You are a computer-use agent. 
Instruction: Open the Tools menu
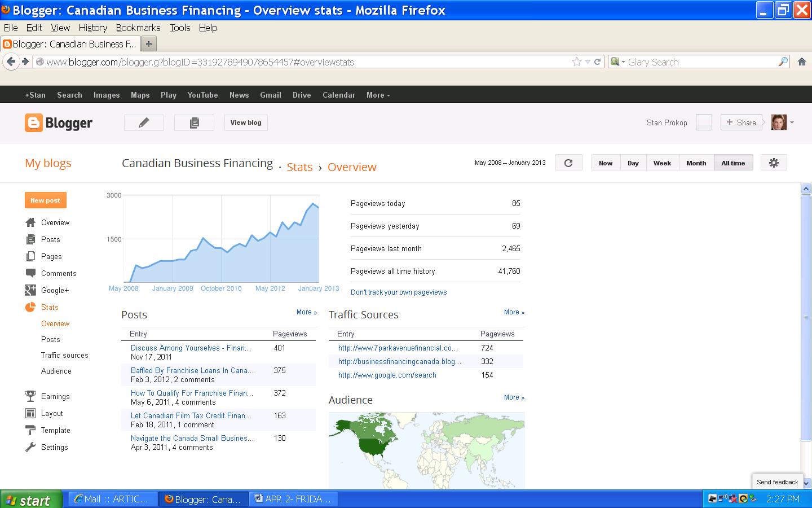[180, 28]
